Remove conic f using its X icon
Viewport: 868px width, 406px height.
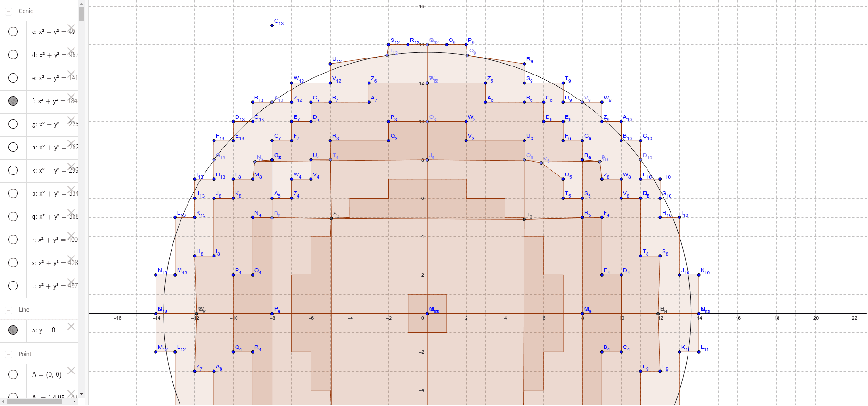click(x=71, y=97)
